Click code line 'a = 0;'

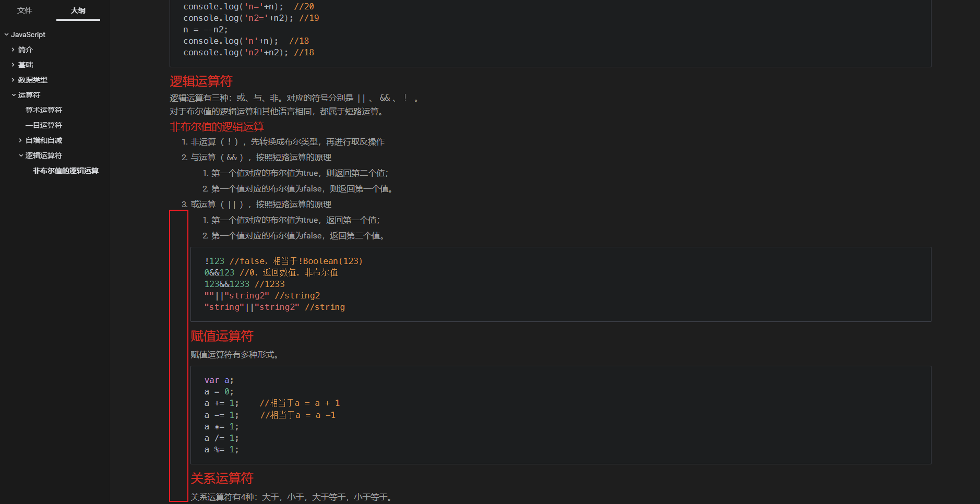pos(219,392)
